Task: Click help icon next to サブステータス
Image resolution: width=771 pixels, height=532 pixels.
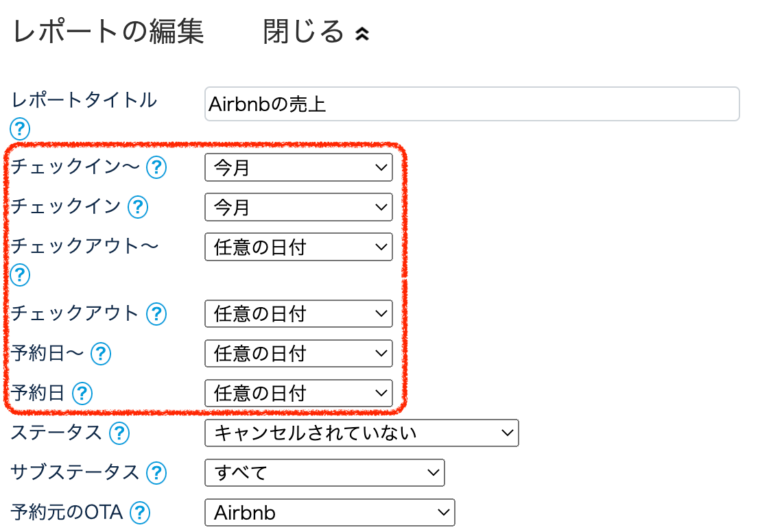Action: [157, 472]
